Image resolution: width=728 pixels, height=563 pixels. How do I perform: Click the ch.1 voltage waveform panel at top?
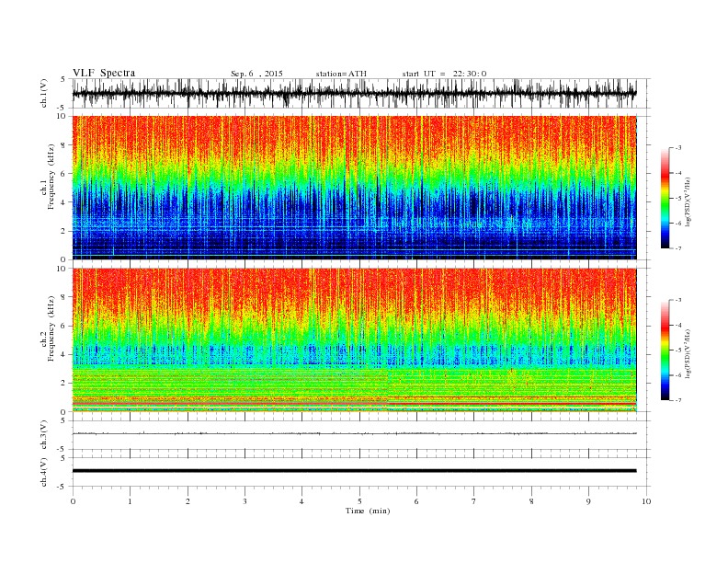361,93
